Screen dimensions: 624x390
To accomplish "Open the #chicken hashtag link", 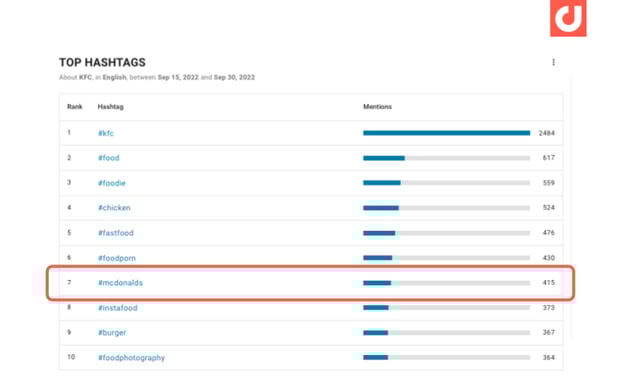I will tap(114, 208).
